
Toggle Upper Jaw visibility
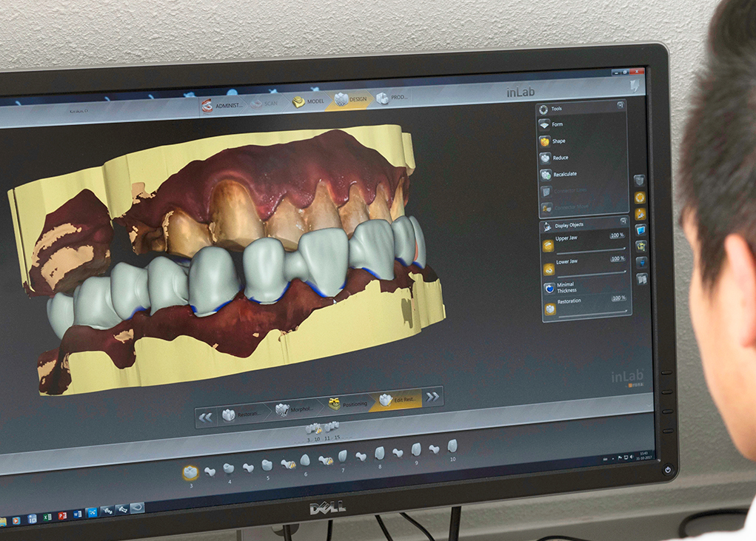[549, 246]
